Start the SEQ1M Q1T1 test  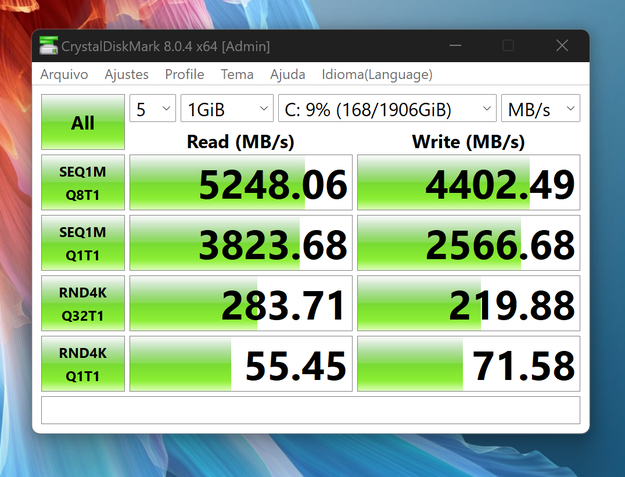83,243
